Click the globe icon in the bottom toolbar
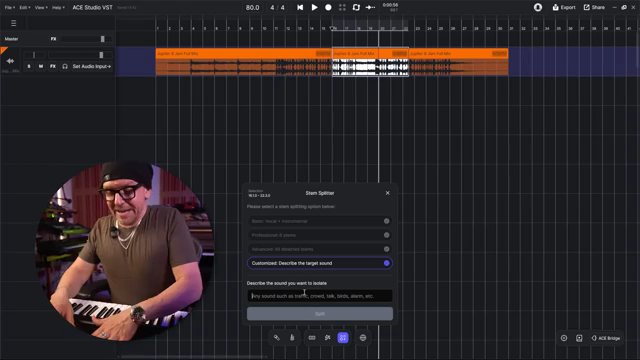Screen dimensions: 640x360 point(363,338)
